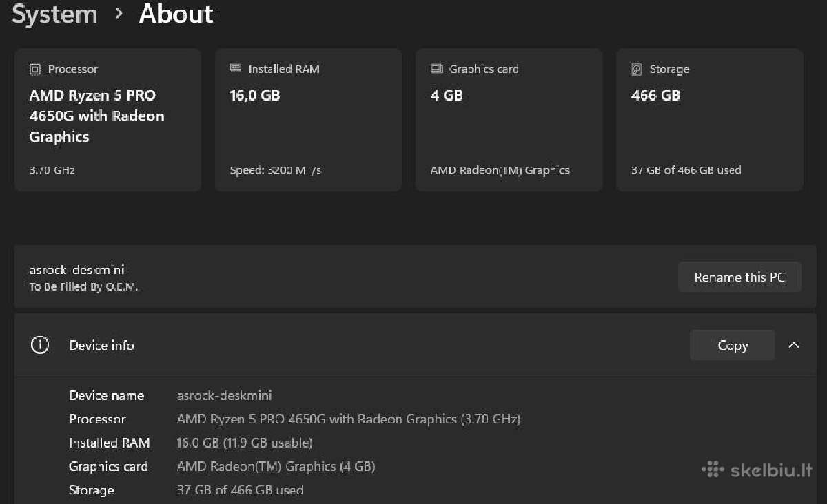827x504 pixels.
Task: Click the Installed RAM icon
Action: pos(236,69)
